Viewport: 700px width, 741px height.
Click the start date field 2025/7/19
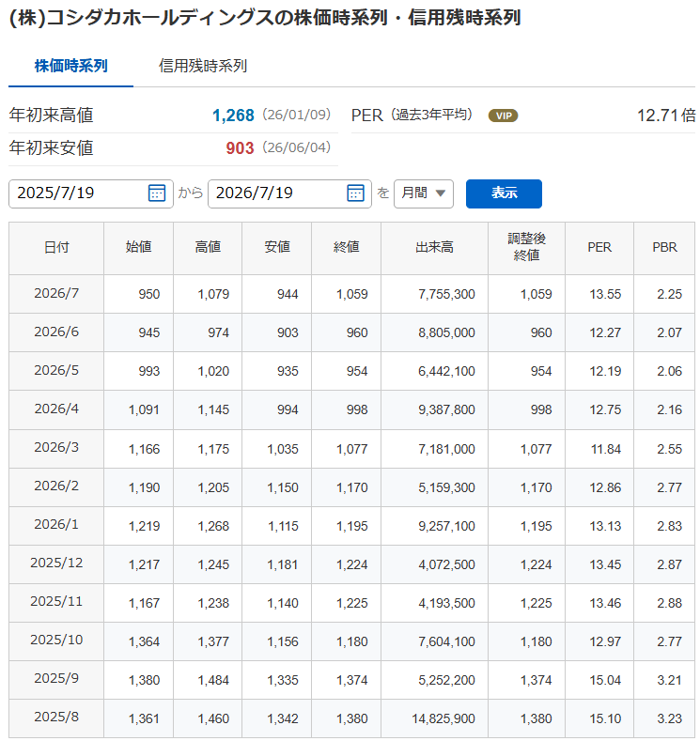91,193
